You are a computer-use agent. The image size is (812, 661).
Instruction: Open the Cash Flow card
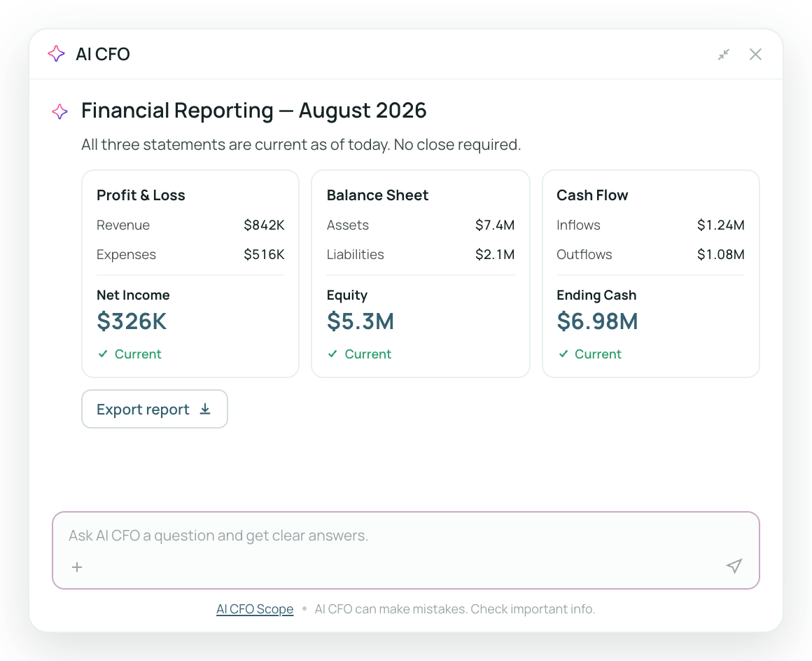point(651,274)
